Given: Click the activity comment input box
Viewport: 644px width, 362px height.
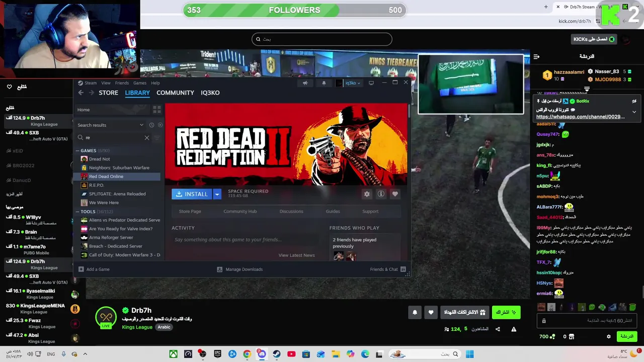Looking at the screenshot, I should [245, 240].
